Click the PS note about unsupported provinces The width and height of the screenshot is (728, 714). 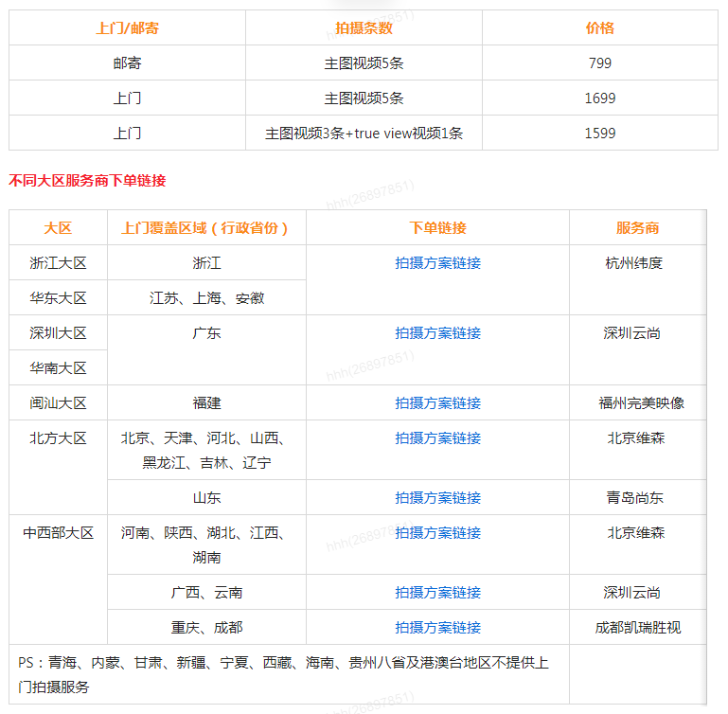coord(284,674)
